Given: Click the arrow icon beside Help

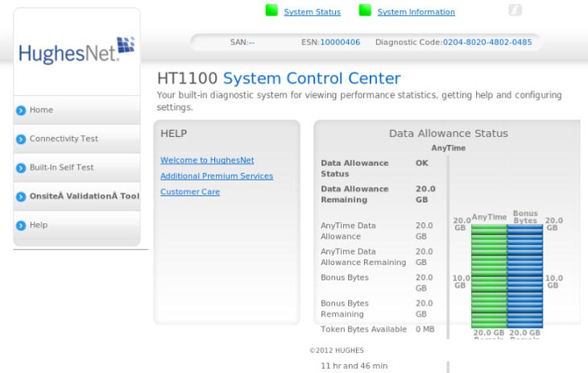Looking at the screenshot, I should pos(21,225).
